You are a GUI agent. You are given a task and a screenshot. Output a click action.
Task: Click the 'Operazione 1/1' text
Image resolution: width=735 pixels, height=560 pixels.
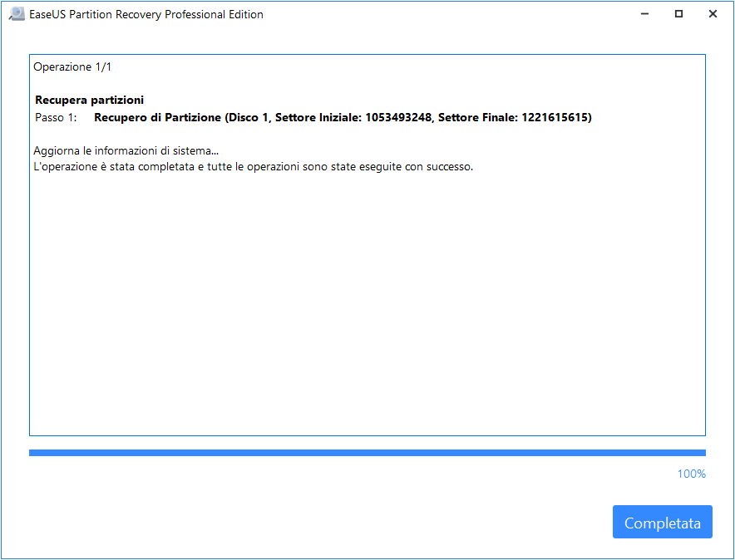coord(72,67)
